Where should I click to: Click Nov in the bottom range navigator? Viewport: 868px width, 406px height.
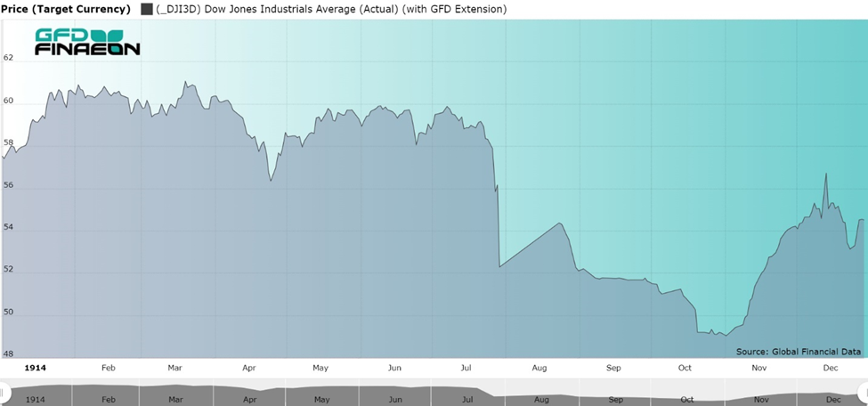click(x=761, y=400)
